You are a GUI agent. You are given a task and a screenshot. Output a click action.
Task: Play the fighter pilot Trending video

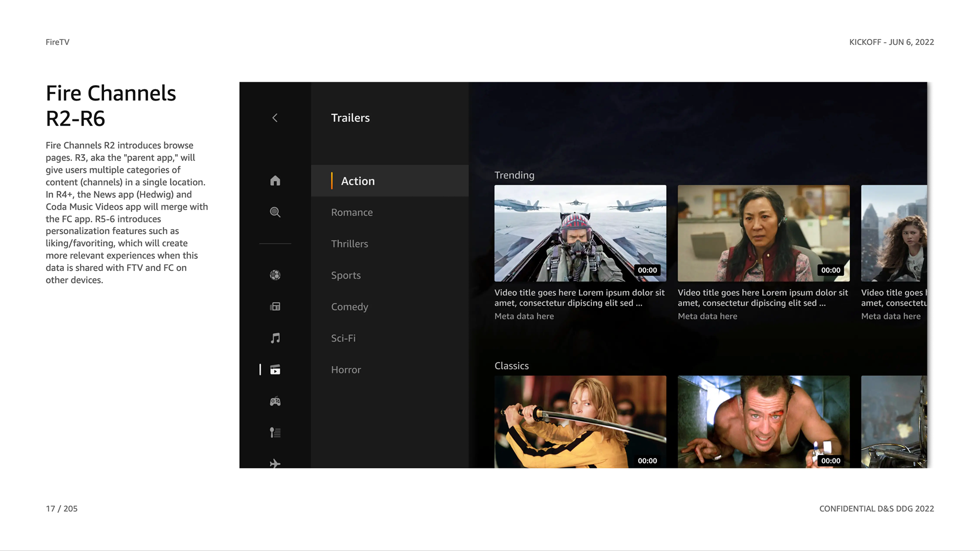point(580,233)
